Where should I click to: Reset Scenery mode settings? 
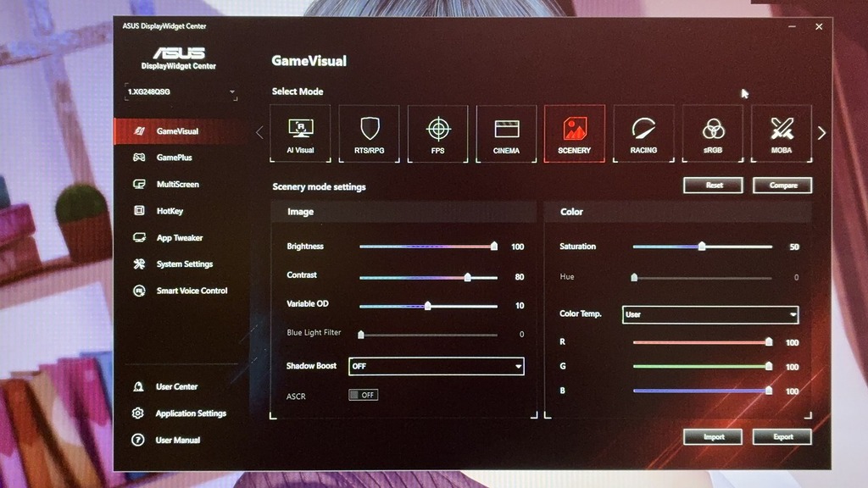pyautogui.click(x=713, y=185)
